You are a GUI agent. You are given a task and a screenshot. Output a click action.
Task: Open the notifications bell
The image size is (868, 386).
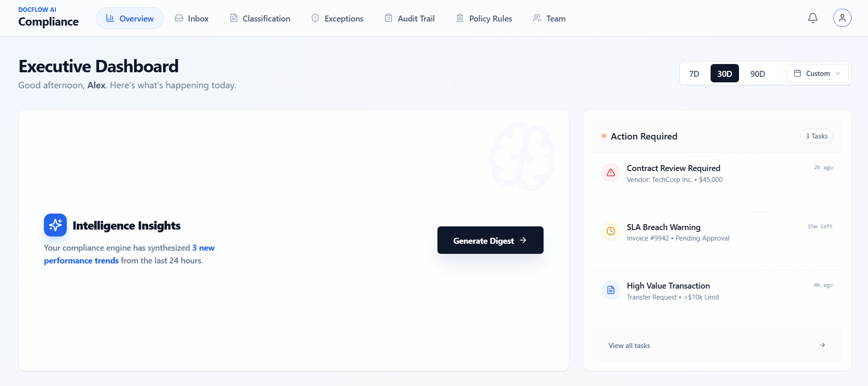click(x=813, y=18)
